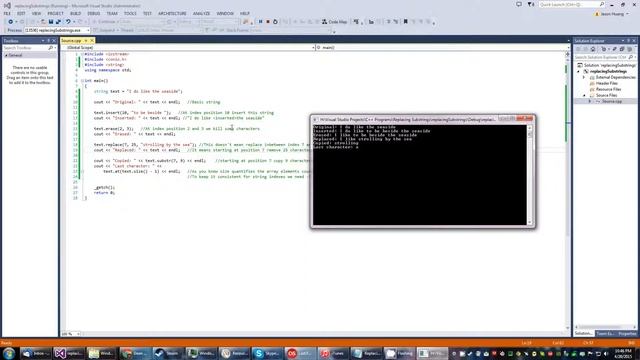Open the WINDOW menu

(225, 13)
